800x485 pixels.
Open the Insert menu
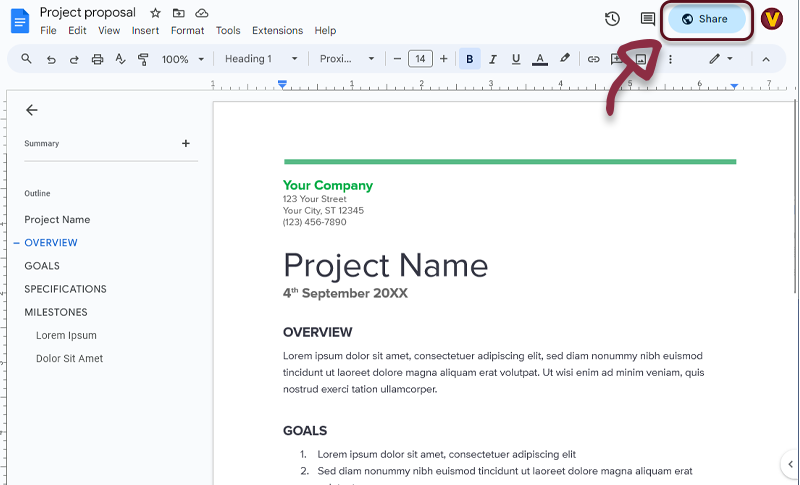[145, 31]
